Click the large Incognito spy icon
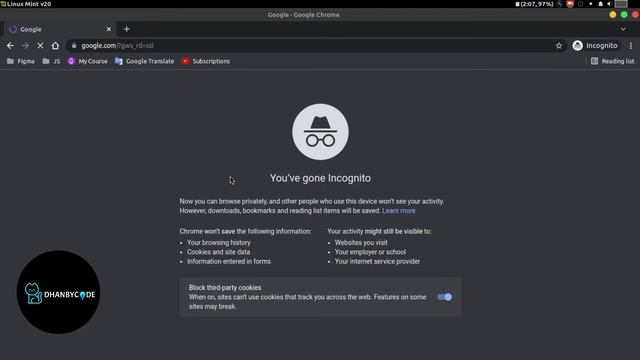Screen dimensions: 640x360 (320, 132)
